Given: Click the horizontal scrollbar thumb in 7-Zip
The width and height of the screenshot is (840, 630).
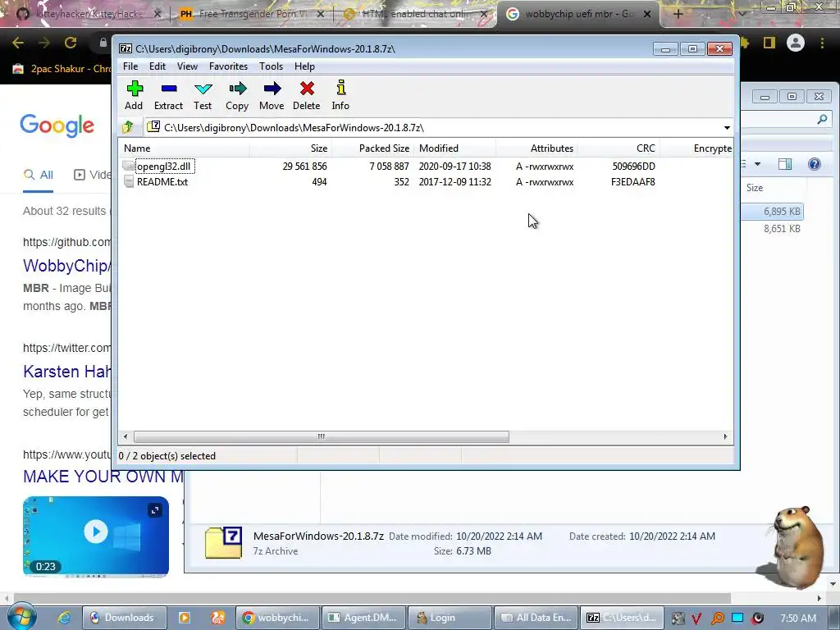Looking at the screenshot, I should [321, 436].
